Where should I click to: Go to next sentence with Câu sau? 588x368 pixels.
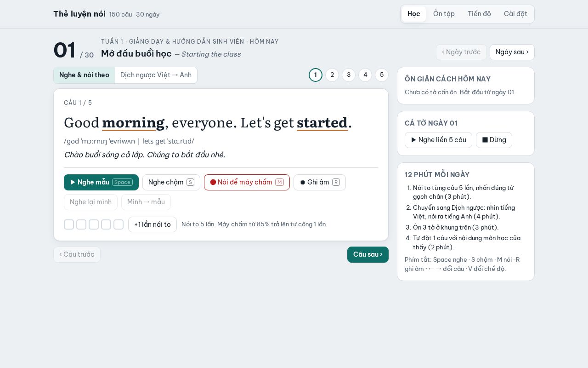pyautogui.click(x=368, y=254)
